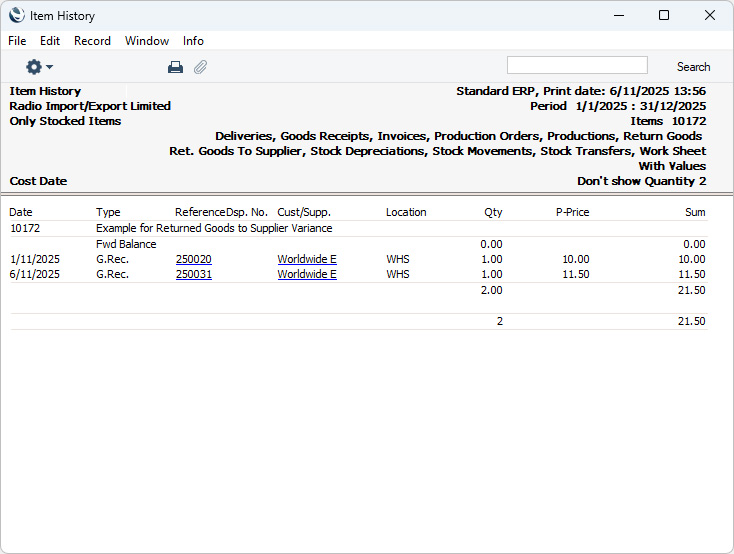734x554 pixels.
Task: Open the Window menu
Action: 147,41
